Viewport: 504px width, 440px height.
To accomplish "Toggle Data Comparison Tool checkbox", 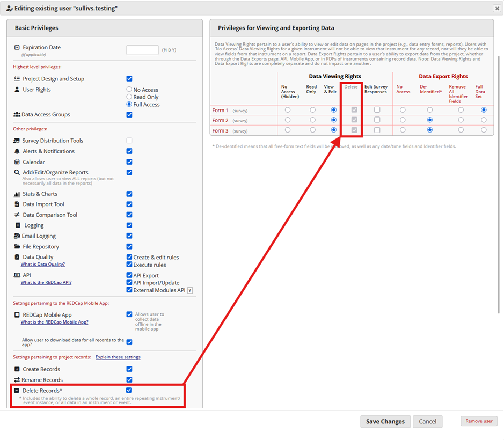I will point(129,215).
